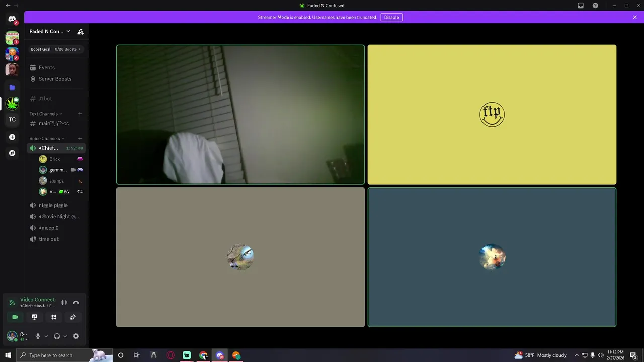Open Boost Goal 0/28 Boosts progress
The height and width of the screenshot is (362, 644).
click(x=56, y=49)
